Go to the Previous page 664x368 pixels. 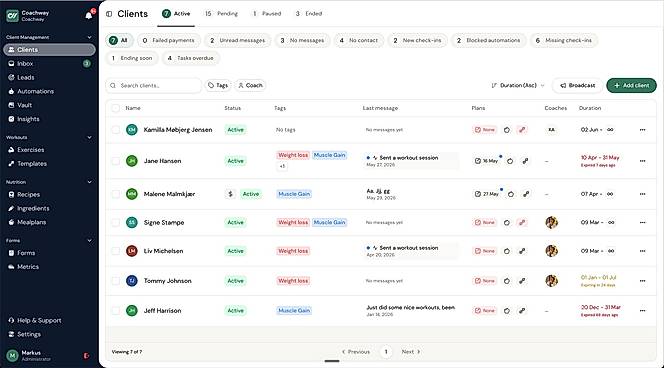(x=356, y=352)
